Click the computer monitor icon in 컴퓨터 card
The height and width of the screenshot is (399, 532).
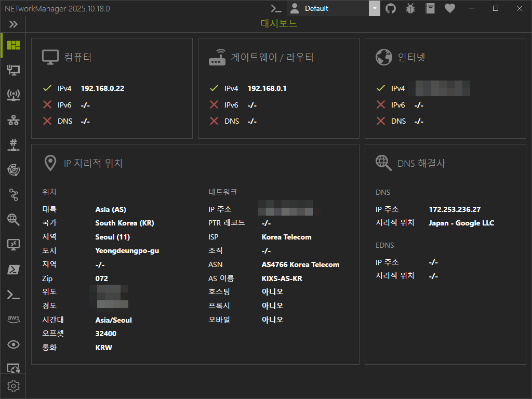coord(50,57)
